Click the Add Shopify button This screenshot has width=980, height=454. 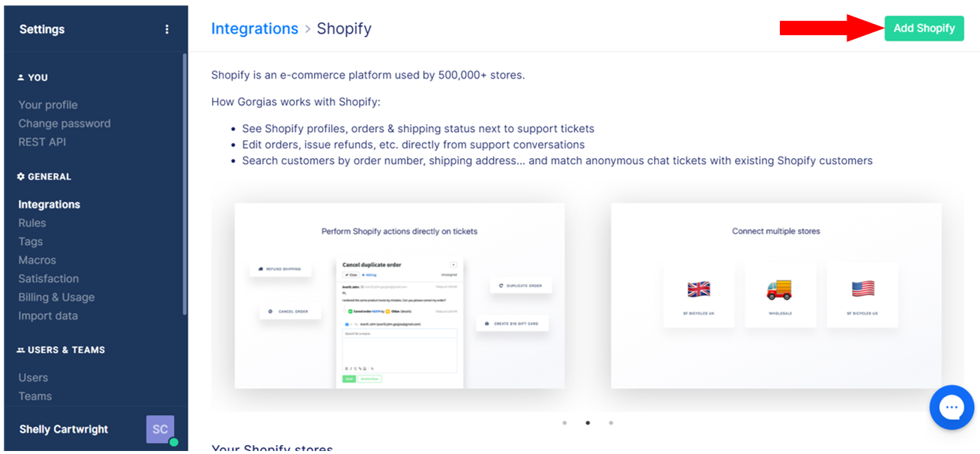tap(924, 28)
